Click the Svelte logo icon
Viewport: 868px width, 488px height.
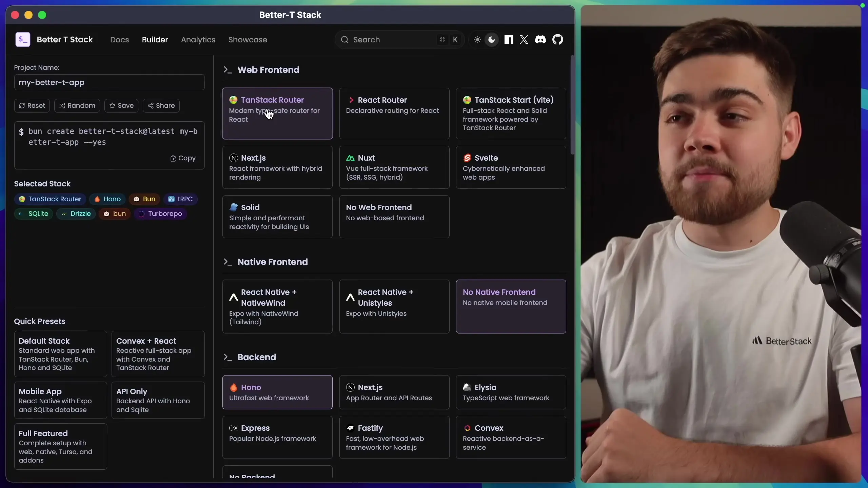467,158
